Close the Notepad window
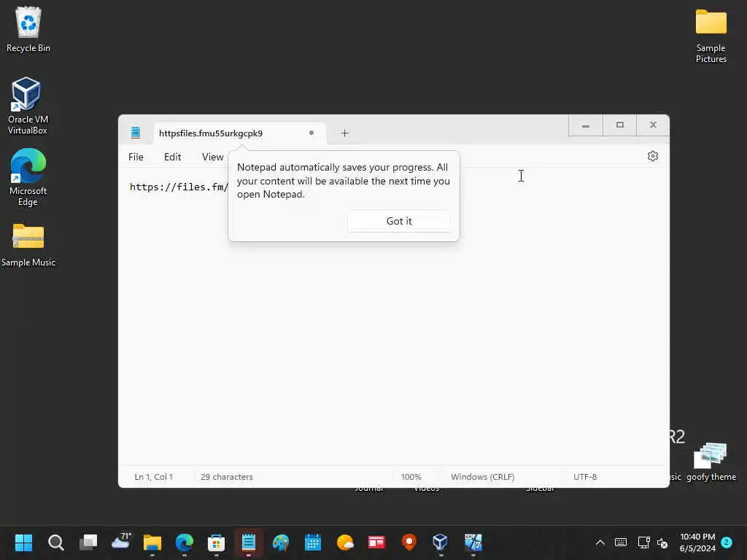 [653, 125]
